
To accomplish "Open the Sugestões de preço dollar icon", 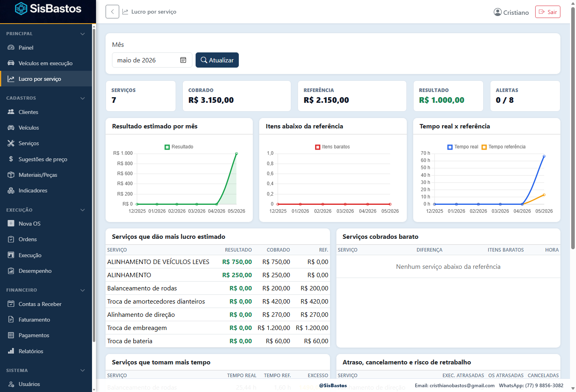I will 11,159.
